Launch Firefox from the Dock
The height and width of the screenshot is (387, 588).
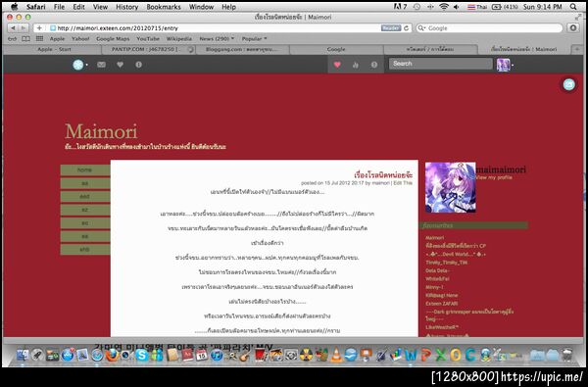pos(112,355)
